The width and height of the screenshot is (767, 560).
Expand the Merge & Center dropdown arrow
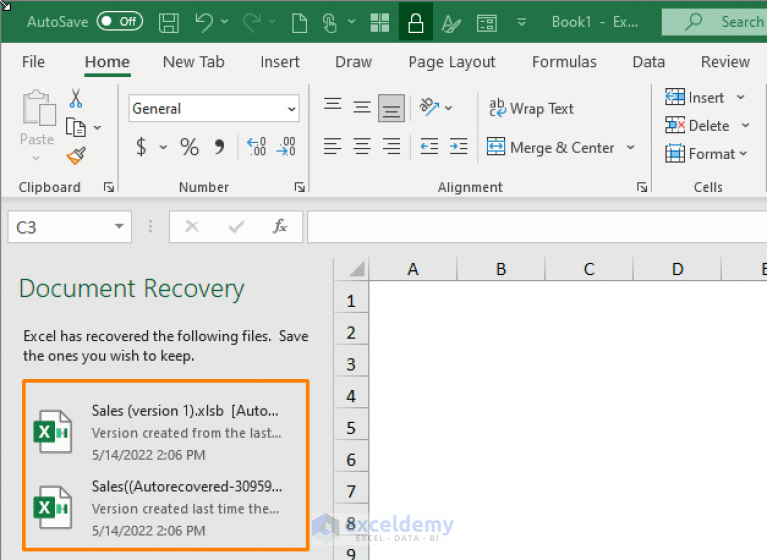coord(631,147)
